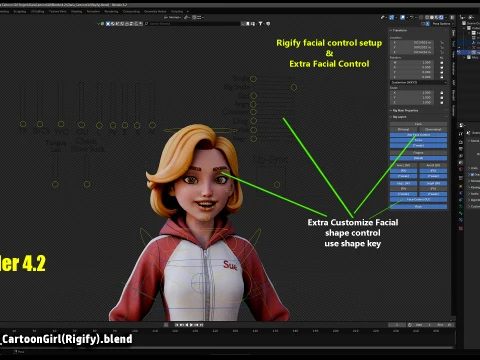Open the viewport shading options dropdown arrow
The height and width of the screenshot is (360, 480).
(x=446, y=17)
